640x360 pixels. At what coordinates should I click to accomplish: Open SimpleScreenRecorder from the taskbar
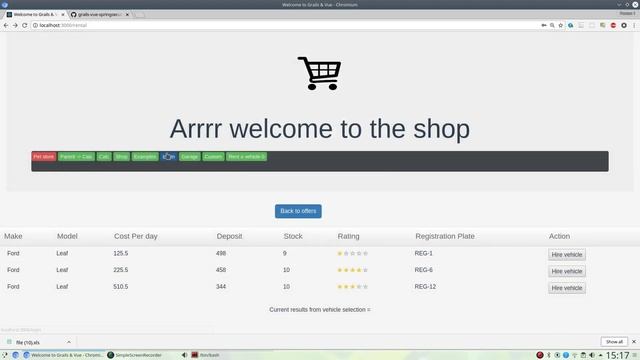point(135,355)
